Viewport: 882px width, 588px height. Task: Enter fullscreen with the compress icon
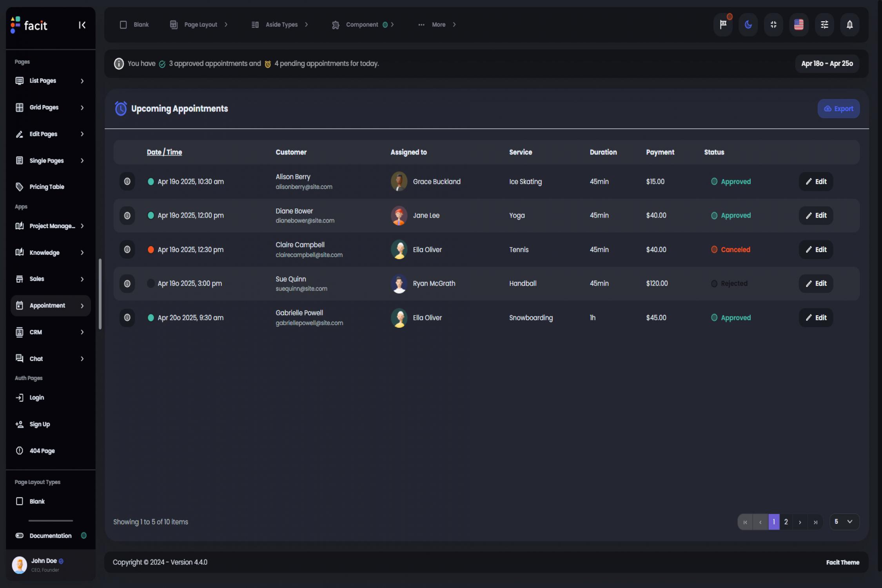[773, 24]
